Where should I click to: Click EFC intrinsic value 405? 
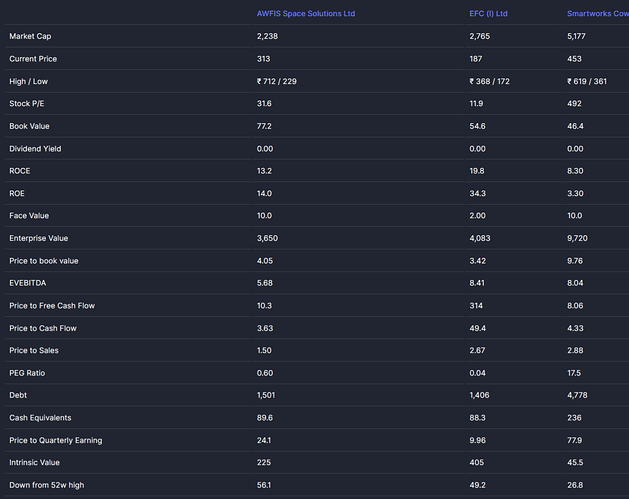[477, 462]
